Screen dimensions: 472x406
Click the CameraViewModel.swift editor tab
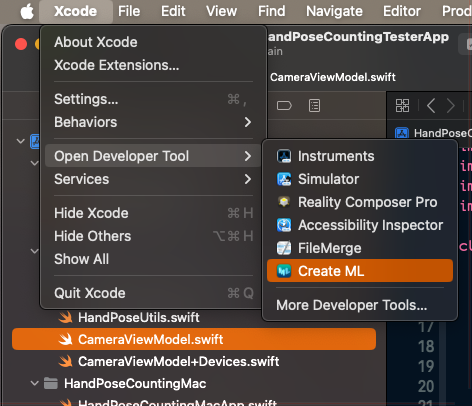click(332, 77)
